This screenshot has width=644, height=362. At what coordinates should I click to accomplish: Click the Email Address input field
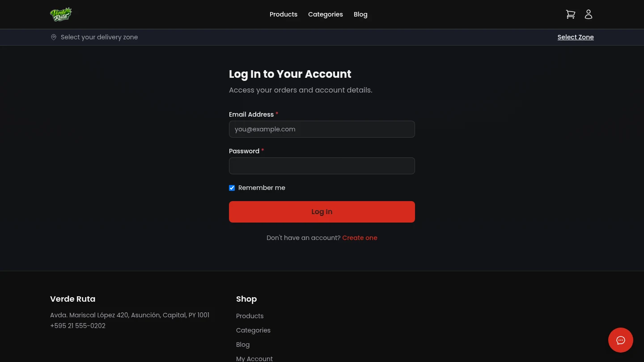pos(322,129)
